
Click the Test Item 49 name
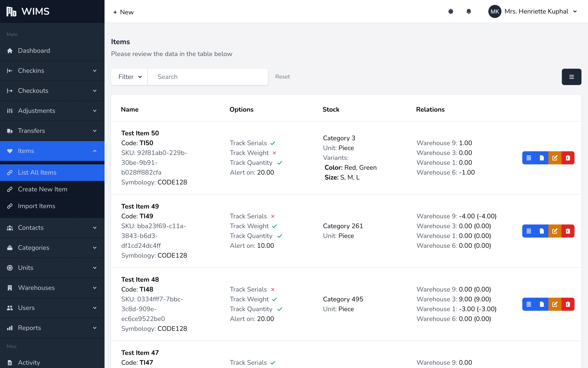pos(140,206)
